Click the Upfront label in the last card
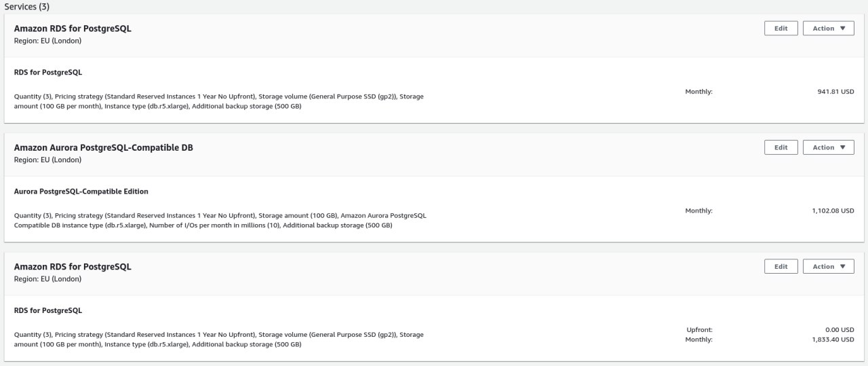868x366 pixels. (699, 329)
